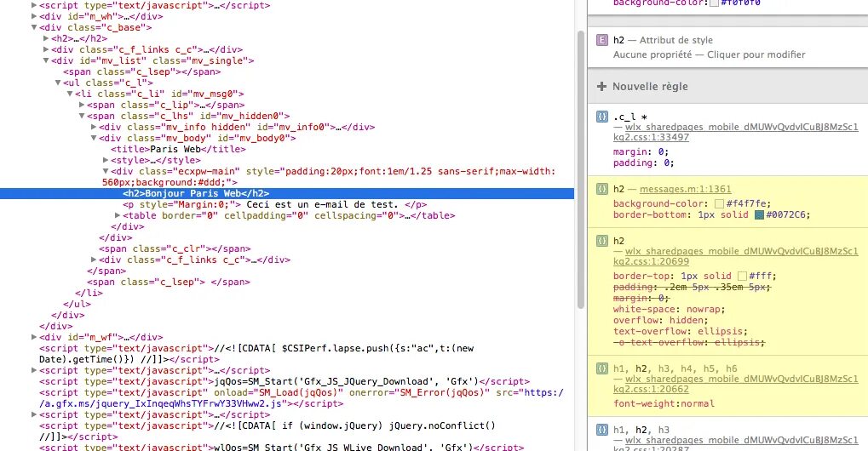The height and width of the screenshot is (451, 868).
Task: Expand the table border="0" node
Action: 118,215
